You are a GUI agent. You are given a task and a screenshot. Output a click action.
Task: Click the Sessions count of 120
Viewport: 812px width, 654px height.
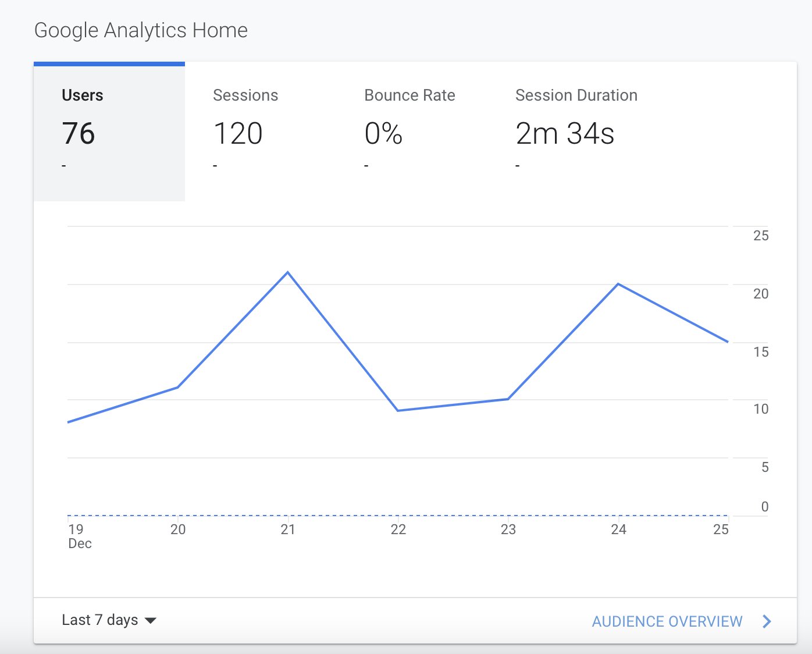[x=238, y=134]
